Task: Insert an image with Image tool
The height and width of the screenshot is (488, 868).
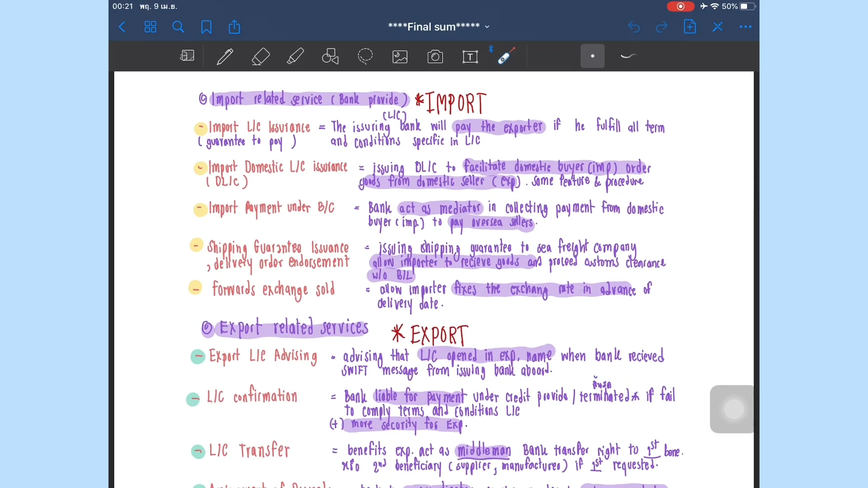Action: click(400, 56)
